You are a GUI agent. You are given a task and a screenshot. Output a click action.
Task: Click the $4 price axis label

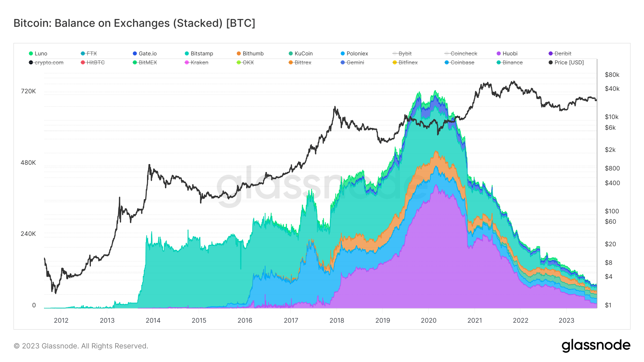pos(609,277)
